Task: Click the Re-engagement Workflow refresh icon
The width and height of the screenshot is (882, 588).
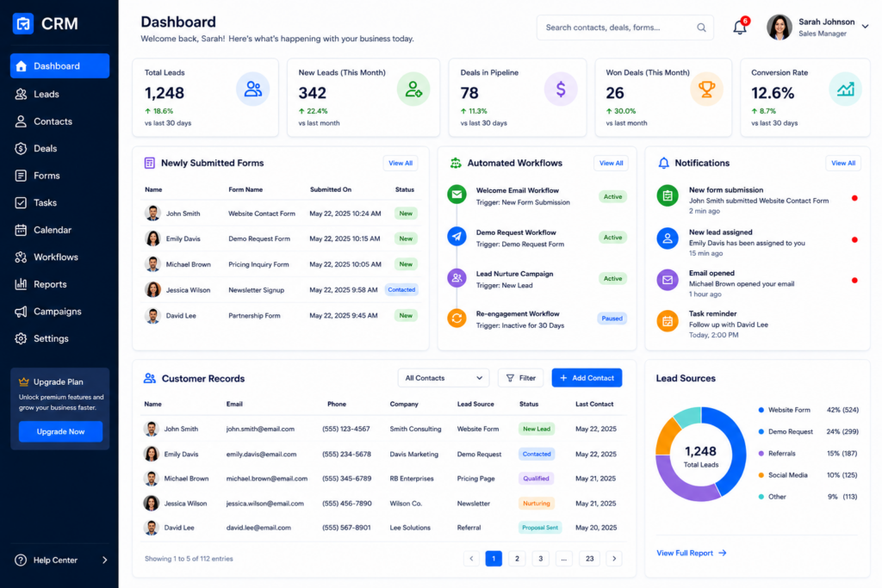Action: tap(457, 319)
